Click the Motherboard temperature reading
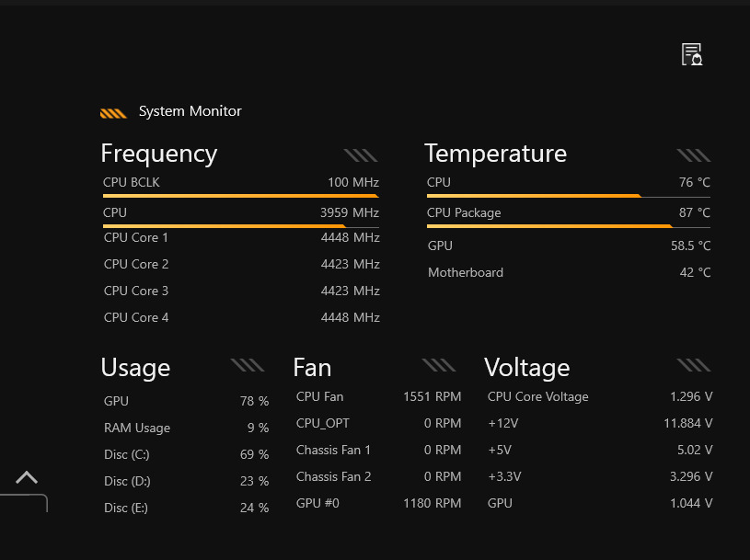This screenshot has height=560, width=750. (x=569, y=272)
